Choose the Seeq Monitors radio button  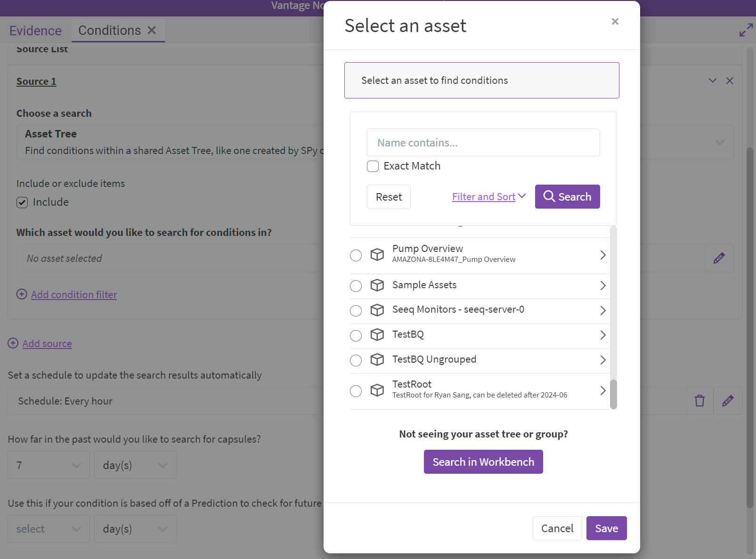tap(356, 311)
